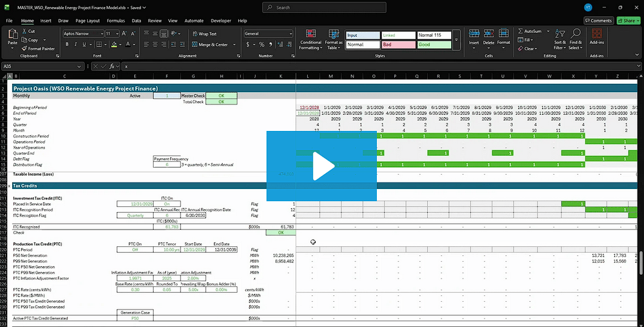Click the Share button
The width and height of the screenshot is (644, 327).
coord(629,21)
